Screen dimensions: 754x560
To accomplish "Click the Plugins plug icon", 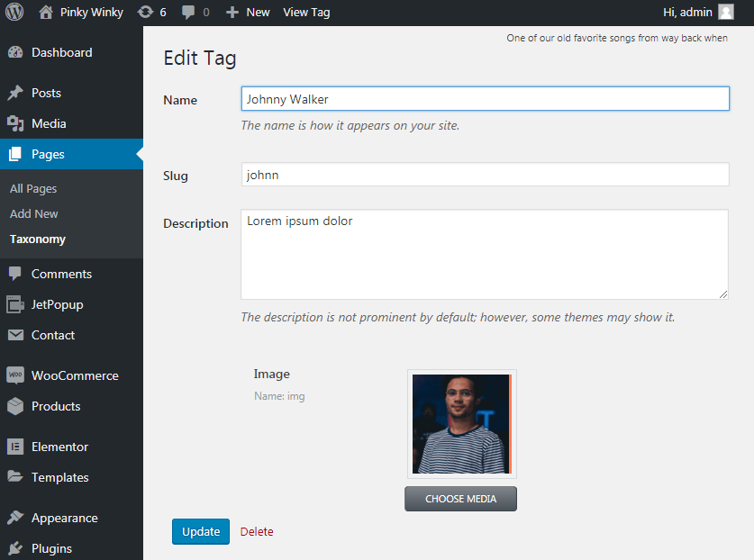I will point(15,548).
